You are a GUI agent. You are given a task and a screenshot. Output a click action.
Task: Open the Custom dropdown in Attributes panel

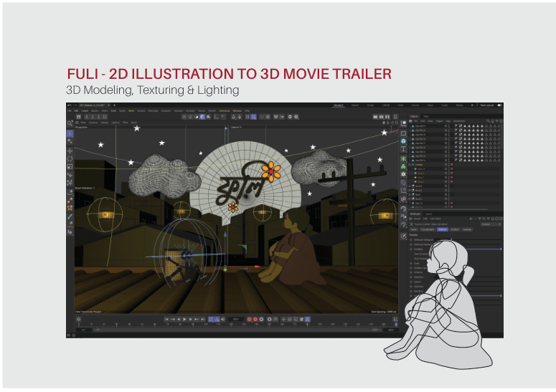click(491, 224)
